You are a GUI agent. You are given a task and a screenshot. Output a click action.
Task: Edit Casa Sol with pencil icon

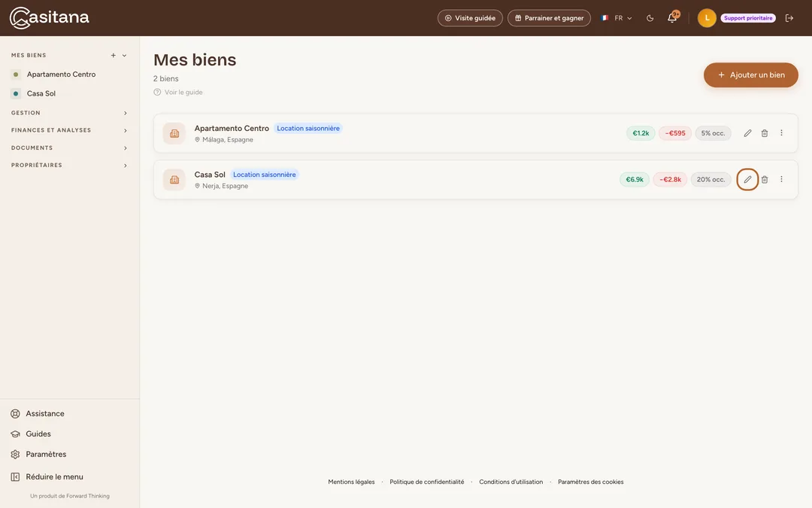pyautogui.click(x=748, y=179)
